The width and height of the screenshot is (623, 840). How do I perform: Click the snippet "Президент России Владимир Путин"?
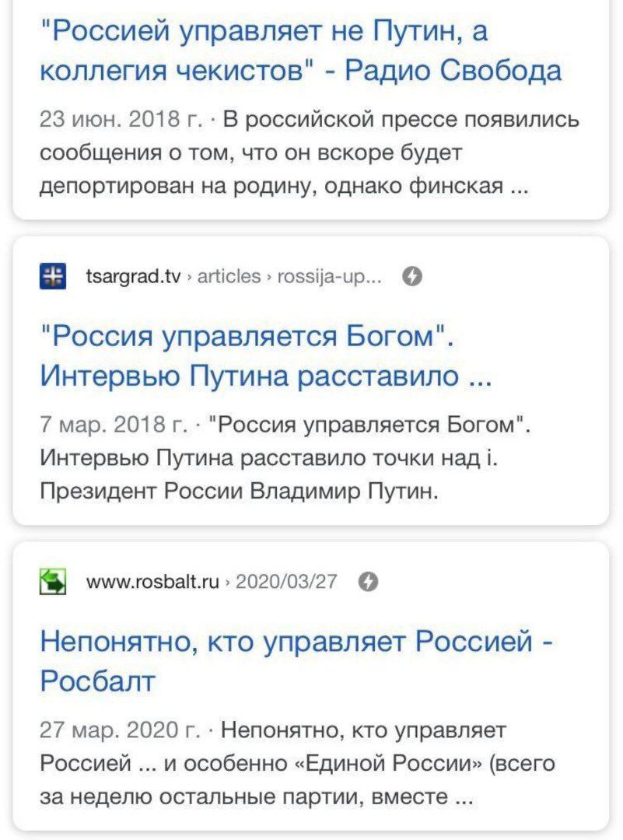click(x=241, y=492)
